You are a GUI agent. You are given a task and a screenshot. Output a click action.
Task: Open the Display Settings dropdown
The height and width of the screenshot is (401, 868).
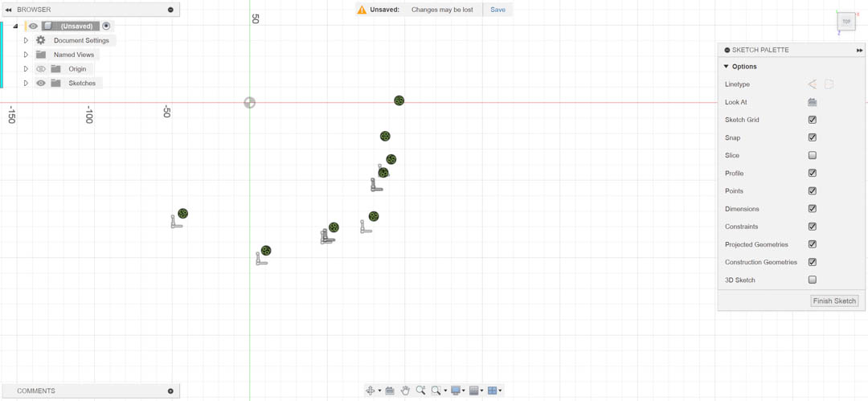[458, 391]
